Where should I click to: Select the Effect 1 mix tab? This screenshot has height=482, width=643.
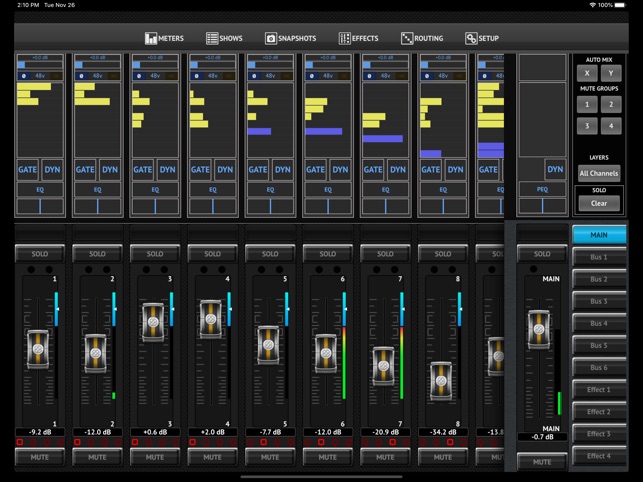(598, 390)
